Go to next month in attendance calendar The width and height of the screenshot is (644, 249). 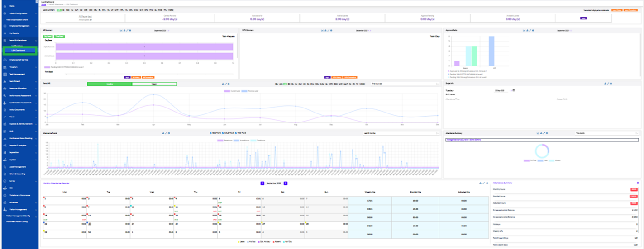[286, 183]
